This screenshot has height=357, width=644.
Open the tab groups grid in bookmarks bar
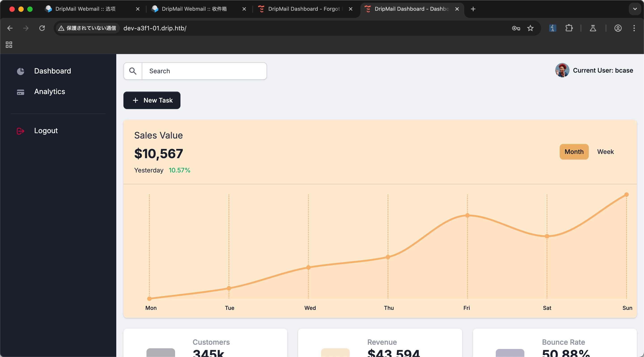point(9,45)
